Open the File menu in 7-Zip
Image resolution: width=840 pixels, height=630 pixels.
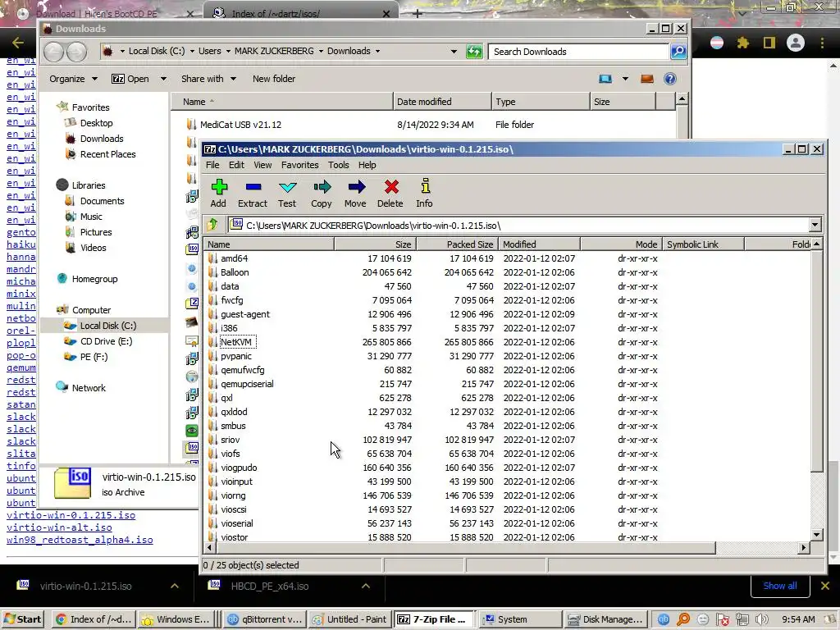tap(212, 165)
